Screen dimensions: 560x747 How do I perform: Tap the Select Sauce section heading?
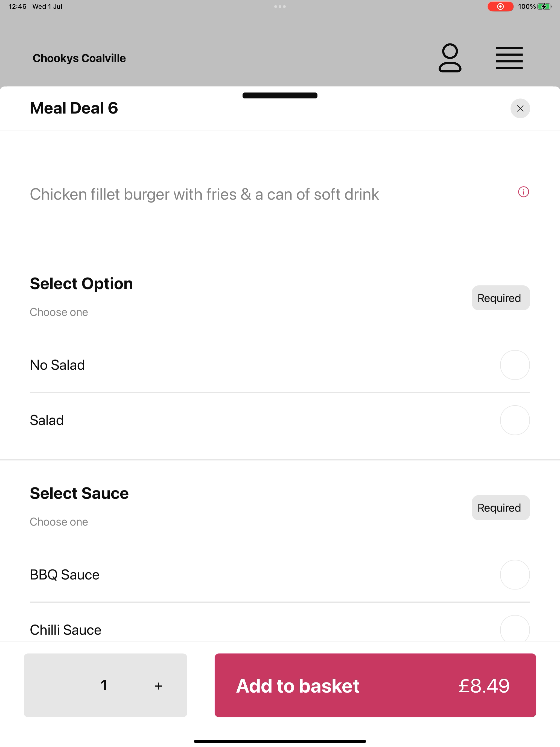tap(79, 493)
